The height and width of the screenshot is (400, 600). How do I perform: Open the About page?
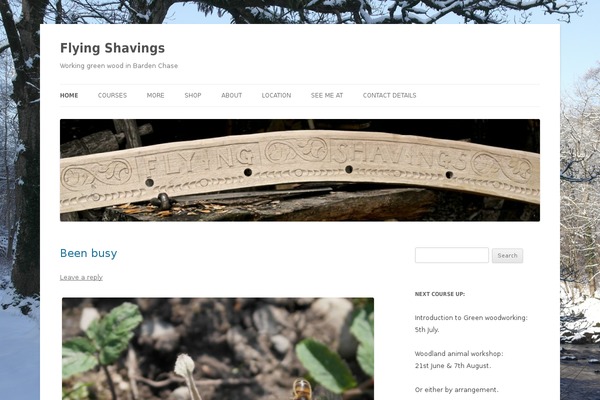232,95
